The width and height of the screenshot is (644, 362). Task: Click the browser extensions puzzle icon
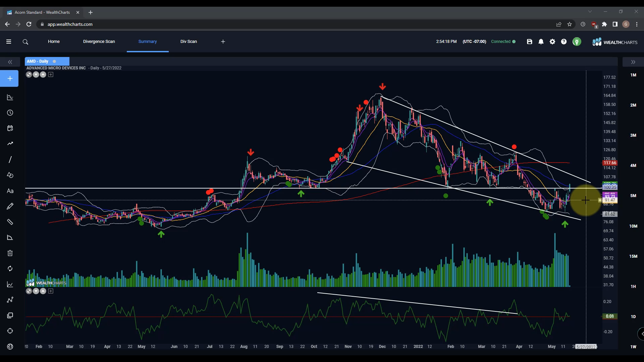point(604,24)
